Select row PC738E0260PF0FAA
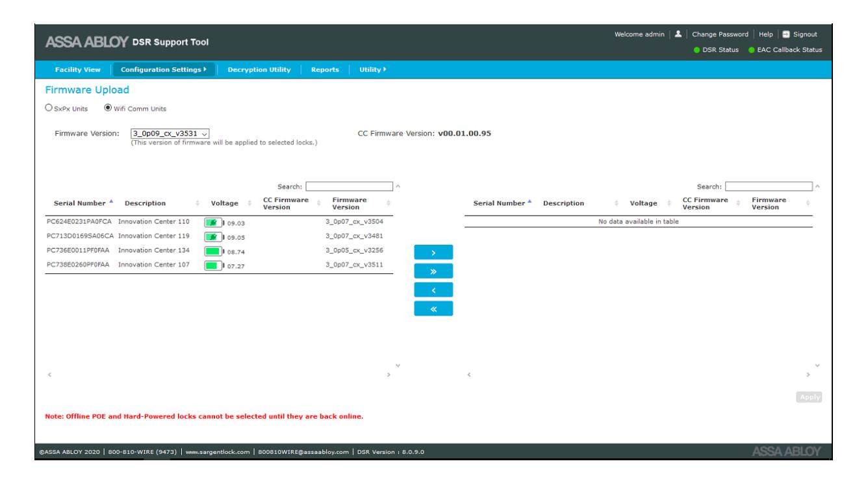Image resolution: width=868 pixels, height=483 pixels. 219,266
